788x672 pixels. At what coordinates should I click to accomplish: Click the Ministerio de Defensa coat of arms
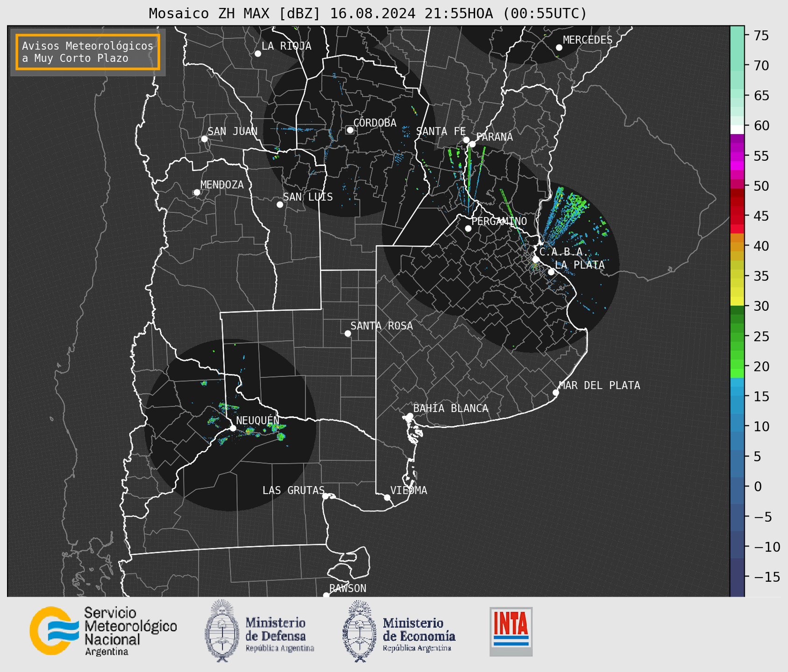[222, 631]
